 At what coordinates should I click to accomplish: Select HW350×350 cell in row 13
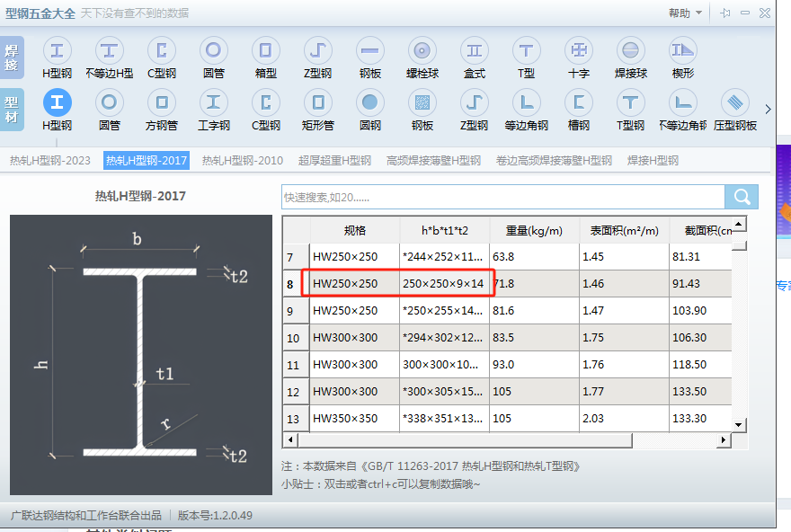(355, 419)
